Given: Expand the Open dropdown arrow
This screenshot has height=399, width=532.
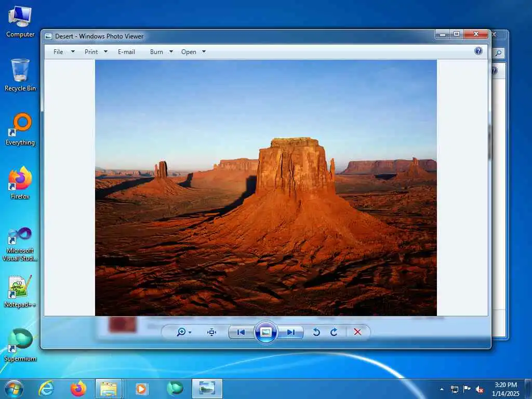Looking at the screenshot, I should pos(204,51).
